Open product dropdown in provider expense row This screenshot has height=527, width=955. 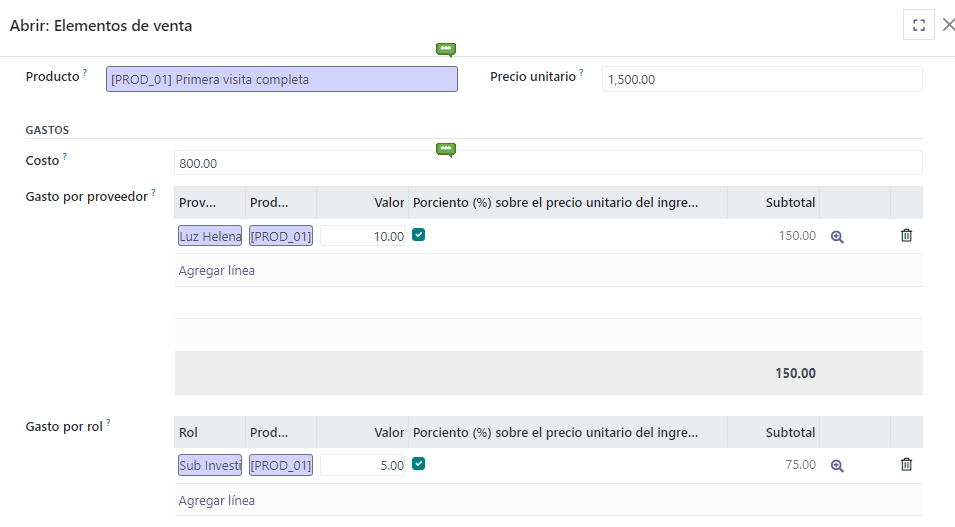pyautogui.click(x=281, y=237)
